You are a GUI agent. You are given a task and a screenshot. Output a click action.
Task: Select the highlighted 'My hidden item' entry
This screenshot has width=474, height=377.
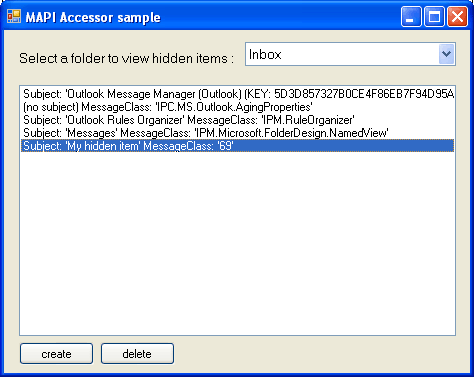click(x=237, y=146)
